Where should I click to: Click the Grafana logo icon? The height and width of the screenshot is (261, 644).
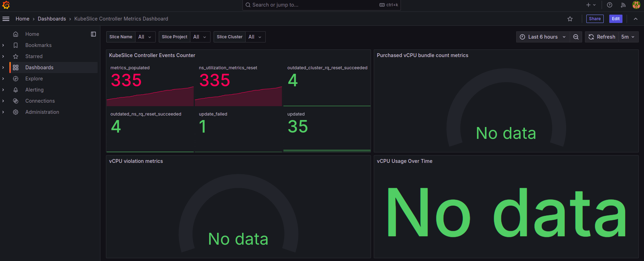(6, 5)
